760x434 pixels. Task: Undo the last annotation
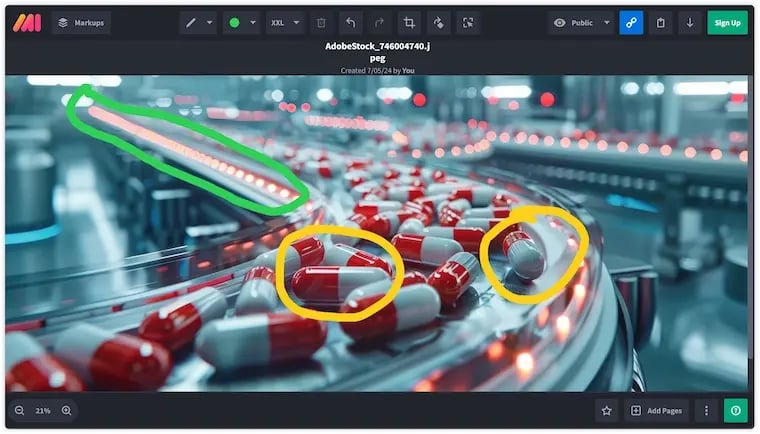click(x=350, y=22)
